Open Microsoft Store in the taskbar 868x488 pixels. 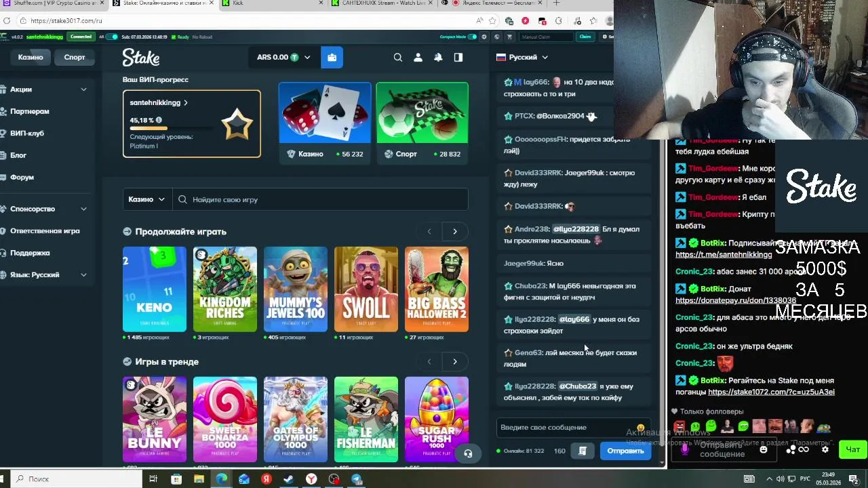(176, 479)
